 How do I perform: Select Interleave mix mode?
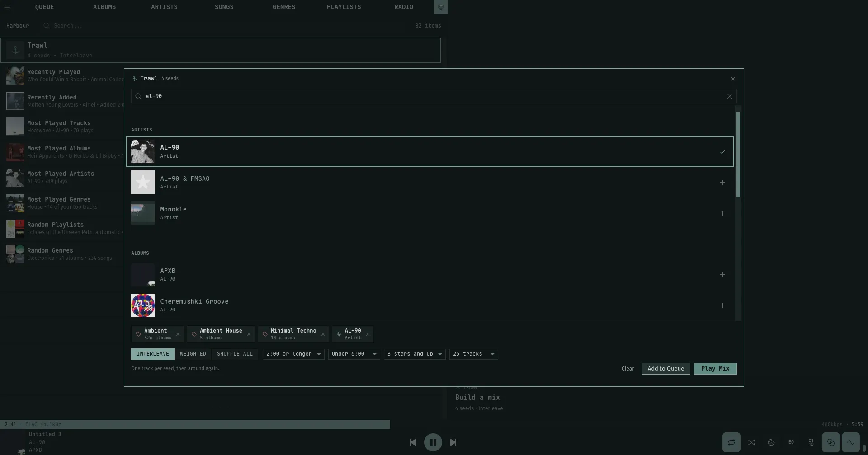pyautogui.click(x=153, y=354)
